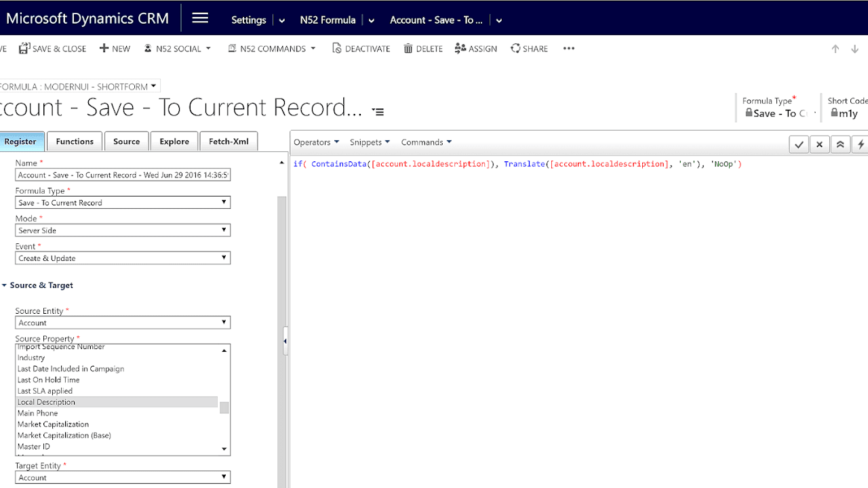Click the Microsoft Dynamics CRM logo
Viewport: 868px width, 488px height.
pos(87,18)
